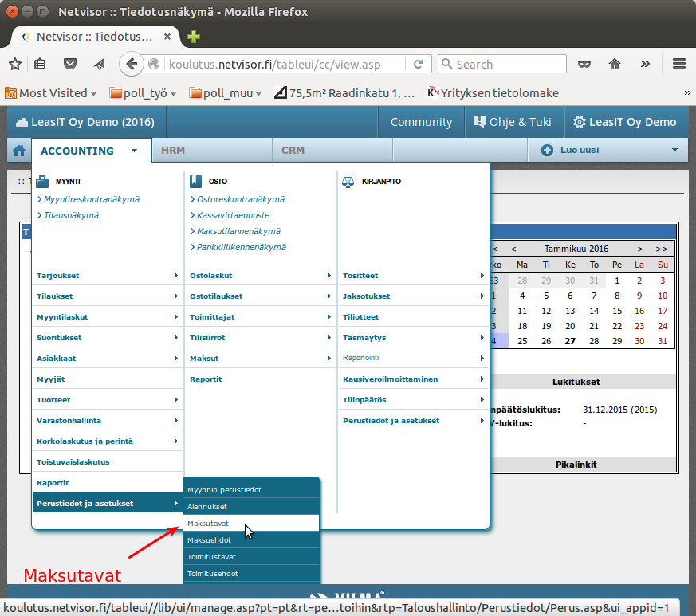Open a new browser tab
This screenshot has width=696, height=616.
pyautogui.click(x=194, y=37)
